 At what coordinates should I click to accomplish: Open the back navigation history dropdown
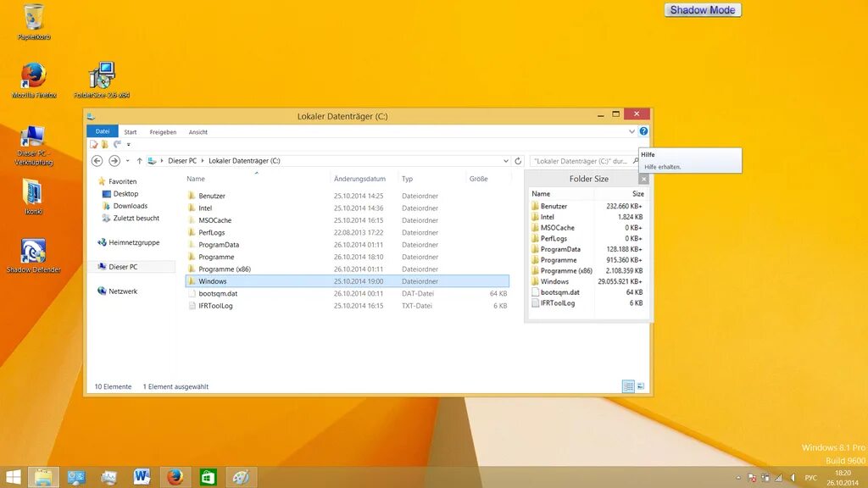point(127,161)
